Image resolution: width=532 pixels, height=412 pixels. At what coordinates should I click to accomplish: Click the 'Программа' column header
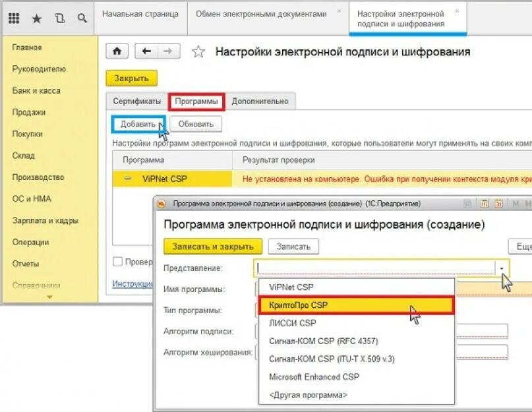tap(172, 160)
